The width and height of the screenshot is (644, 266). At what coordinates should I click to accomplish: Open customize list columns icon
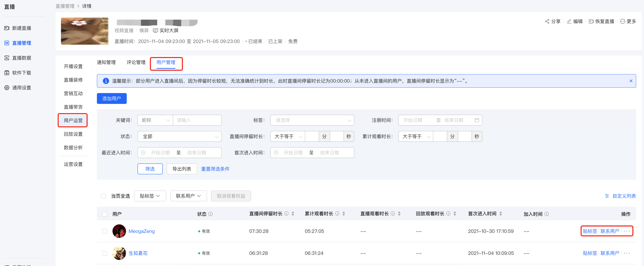pos(607,196)
